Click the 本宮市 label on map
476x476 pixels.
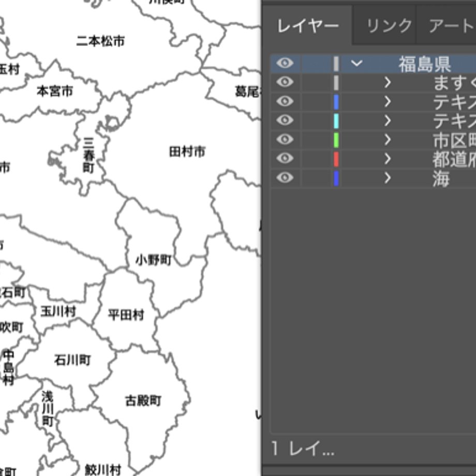(55, 91)
